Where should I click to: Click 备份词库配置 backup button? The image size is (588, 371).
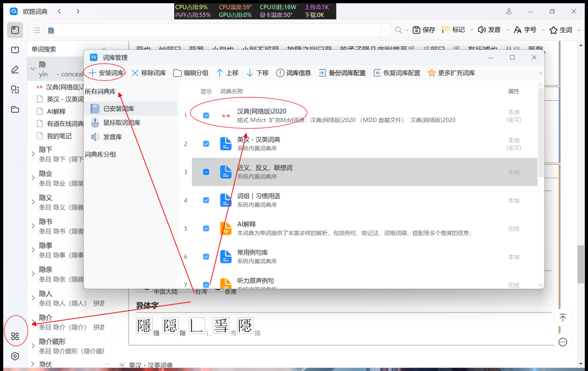point(342,73)
